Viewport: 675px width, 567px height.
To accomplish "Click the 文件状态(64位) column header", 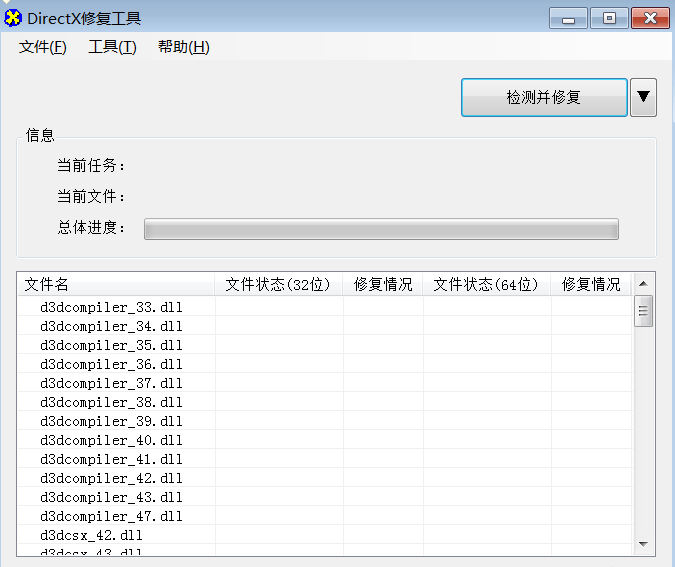I will (486, 284).
